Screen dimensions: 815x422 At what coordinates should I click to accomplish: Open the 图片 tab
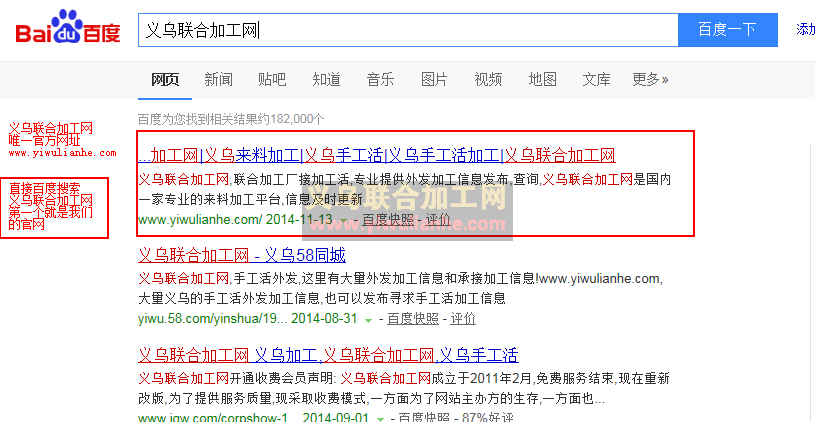coord(435,80)
